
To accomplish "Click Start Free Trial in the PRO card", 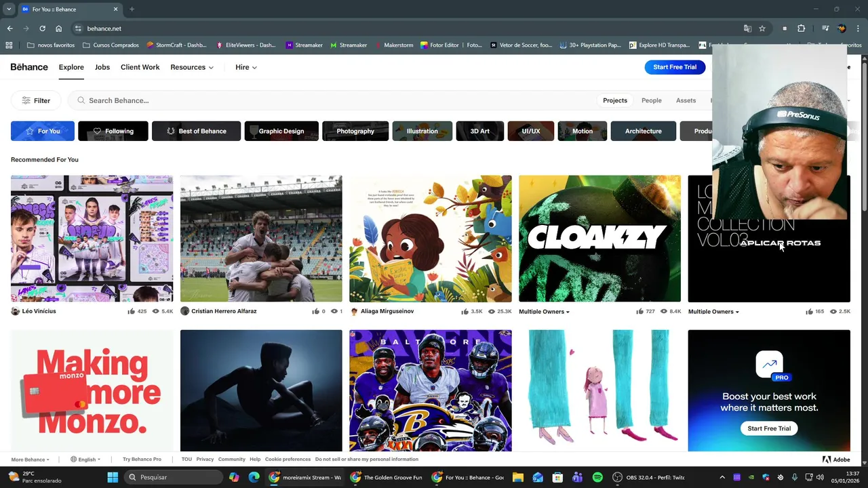I will [769, 428].
